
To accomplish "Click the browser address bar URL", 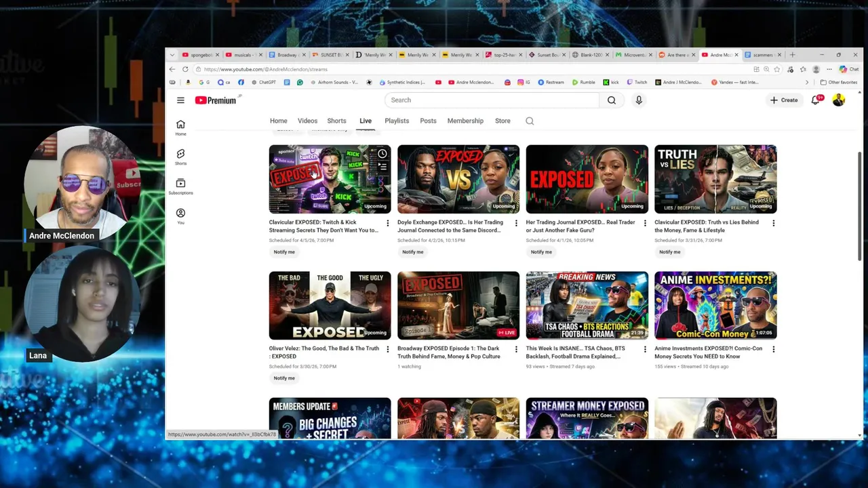I will point(266,69).
